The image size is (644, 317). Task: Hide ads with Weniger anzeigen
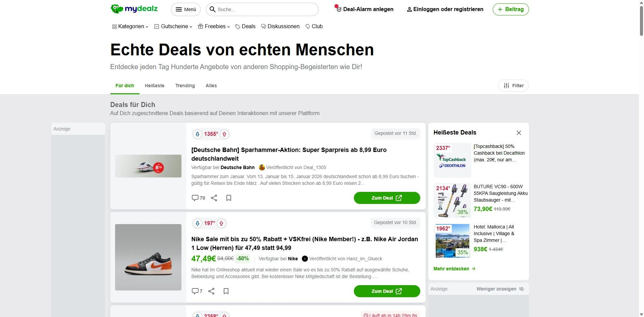[x=500, y=289]
